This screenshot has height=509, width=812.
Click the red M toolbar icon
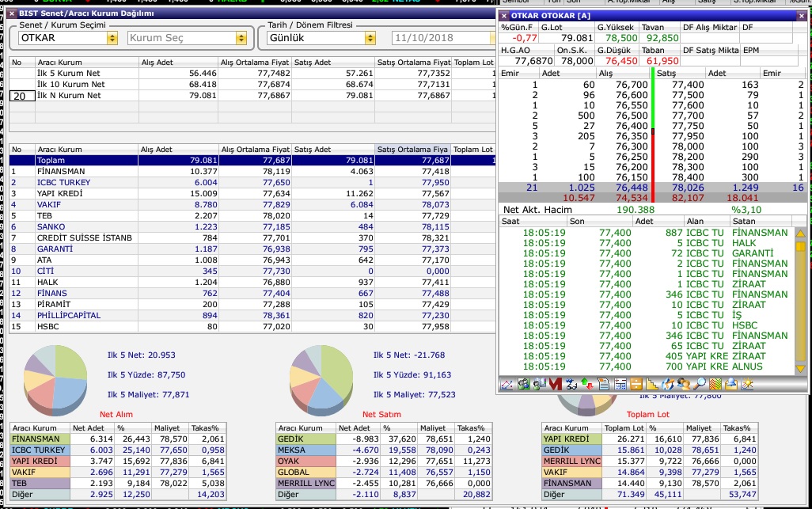[556, 384]
